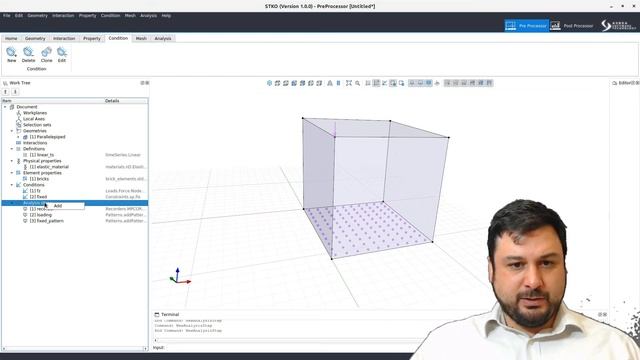Switch to the Geometry ribbon tab
640x360 pixels.
(x=35, y=38)
